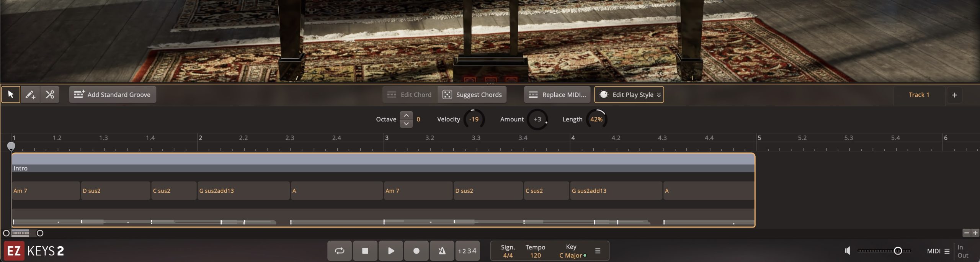Select the first G sus2add13 chord block
The width and height of the screenshot is (980, 262).
pos(243,191)
